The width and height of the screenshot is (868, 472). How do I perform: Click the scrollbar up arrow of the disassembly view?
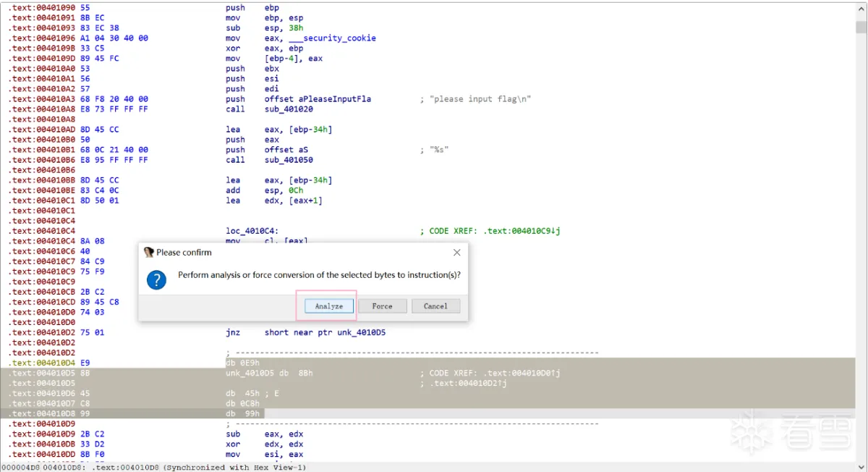tap(861, 8)
